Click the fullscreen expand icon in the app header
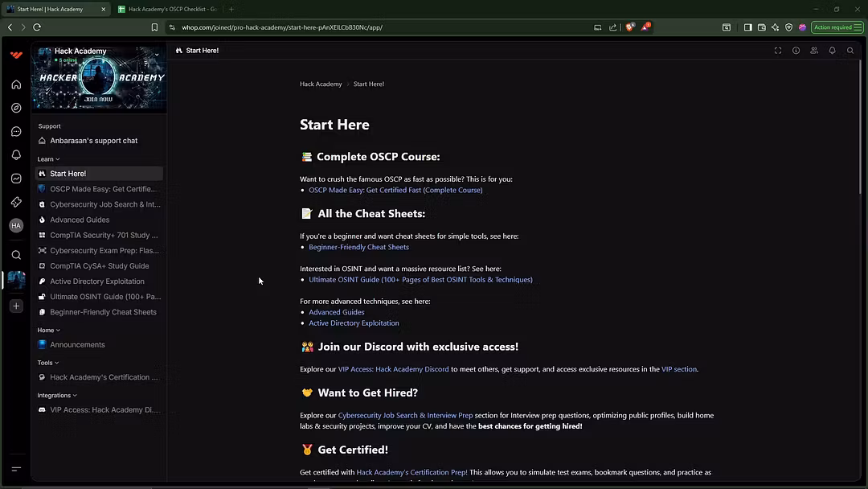This screenshot has height=489, width=868. 778,51
